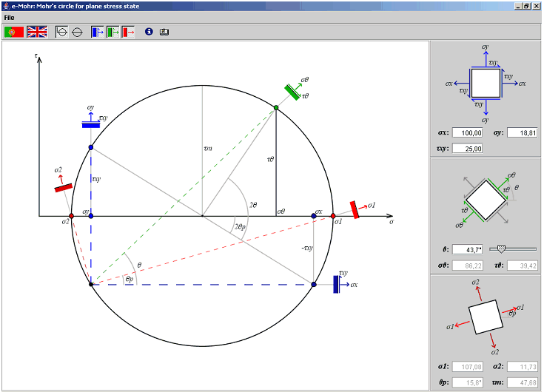Click the θ angle slider thumb
The width and height of the screenshot is (544, 392).
501,249
